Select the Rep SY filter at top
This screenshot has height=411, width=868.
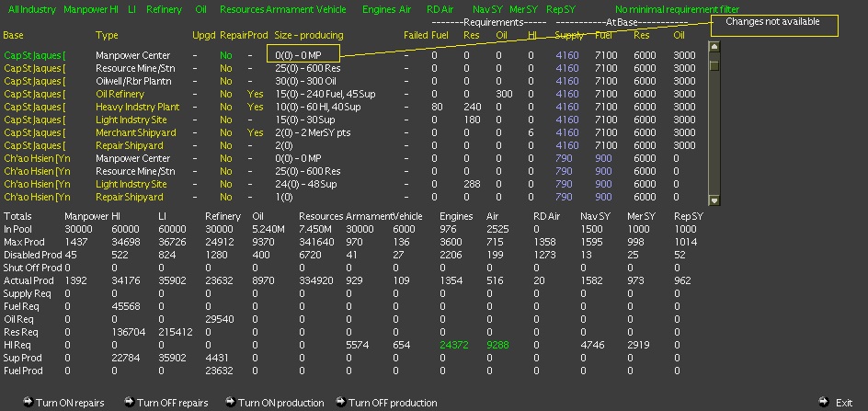[561, 9]
